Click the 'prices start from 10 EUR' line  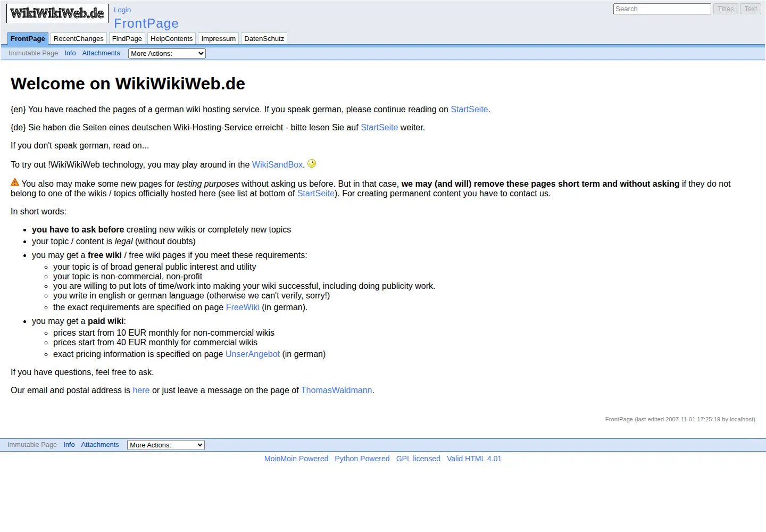(x=164, y=332)
